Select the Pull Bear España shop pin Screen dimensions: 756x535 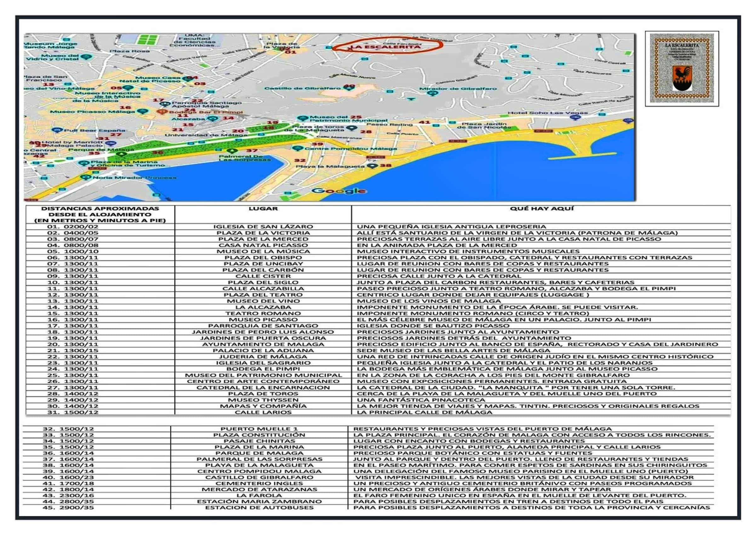point(58,130)
